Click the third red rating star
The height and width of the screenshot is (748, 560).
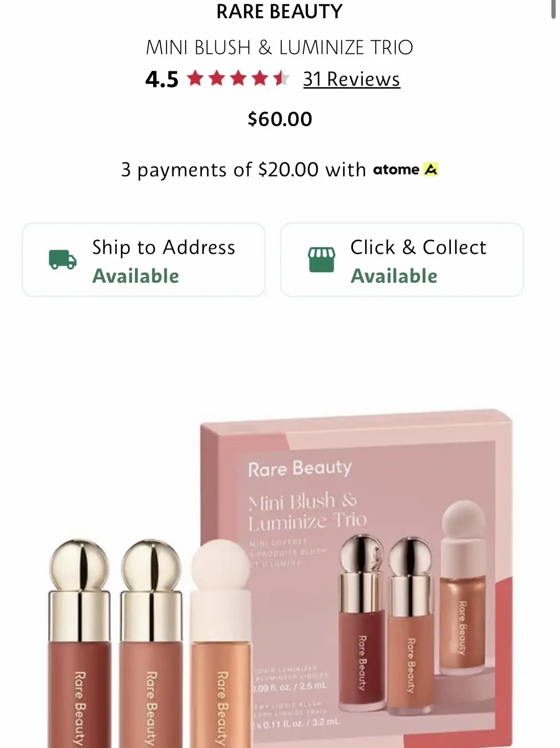point(238,78)
